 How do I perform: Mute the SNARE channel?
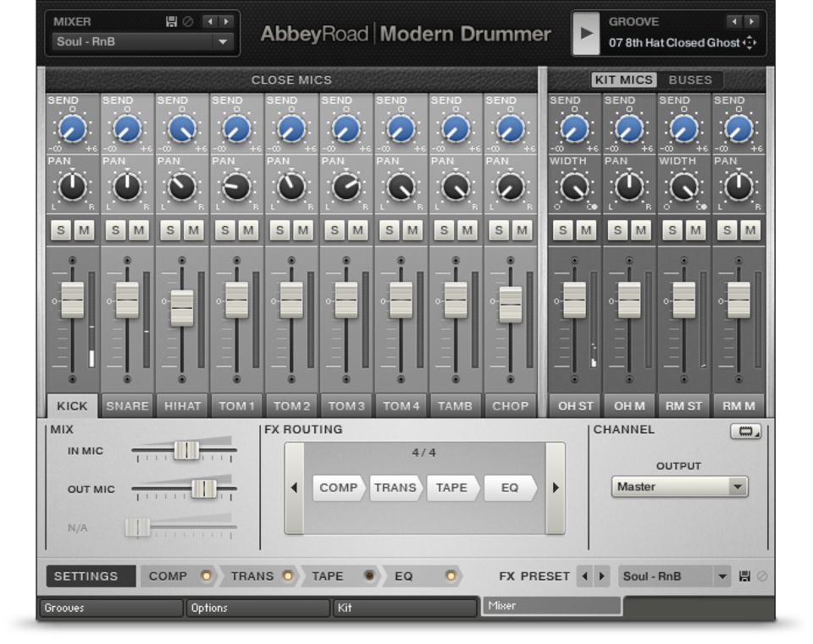click(138, 230)
